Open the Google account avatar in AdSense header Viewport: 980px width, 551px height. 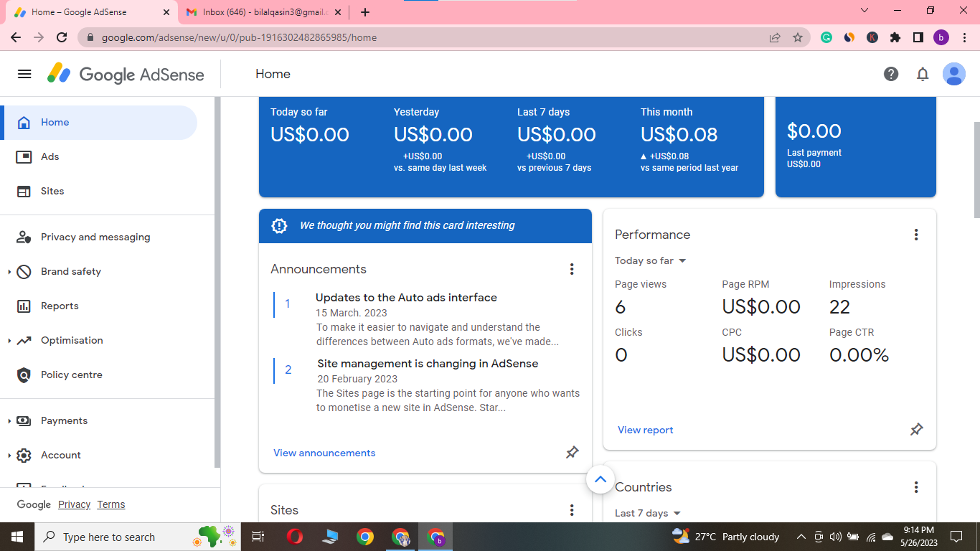coord(954,74)
